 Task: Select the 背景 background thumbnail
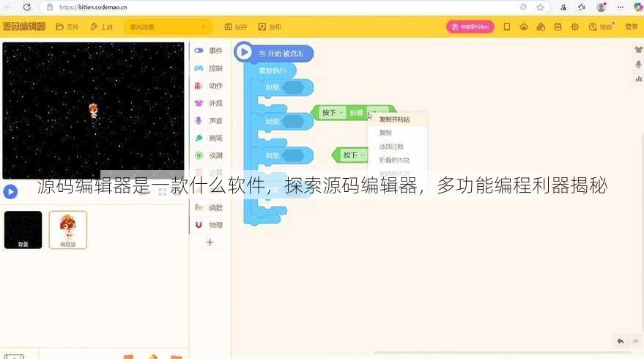23,230
